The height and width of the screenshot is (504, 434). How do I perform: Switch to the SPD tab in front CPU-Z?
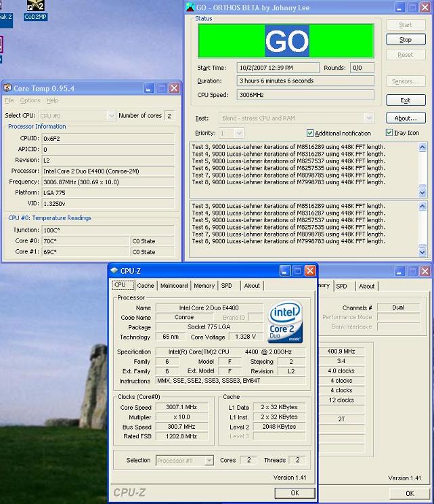coord(226,285)
